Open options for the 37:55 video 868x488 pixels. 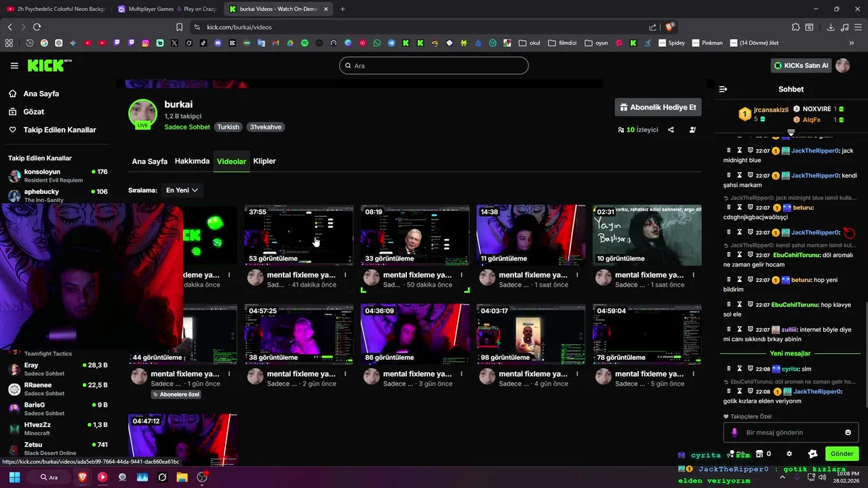click(x=345, y=275)
